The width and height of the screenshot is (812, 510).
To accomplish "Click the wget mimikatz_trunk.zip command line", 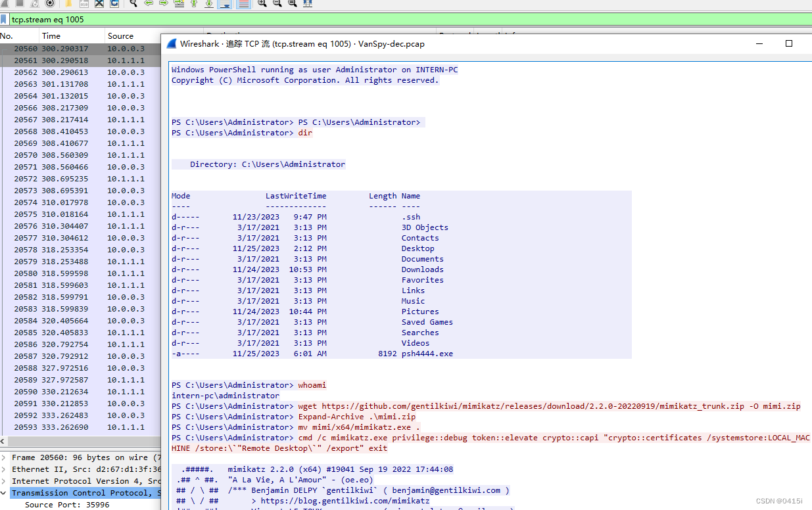I will point(549,406).
